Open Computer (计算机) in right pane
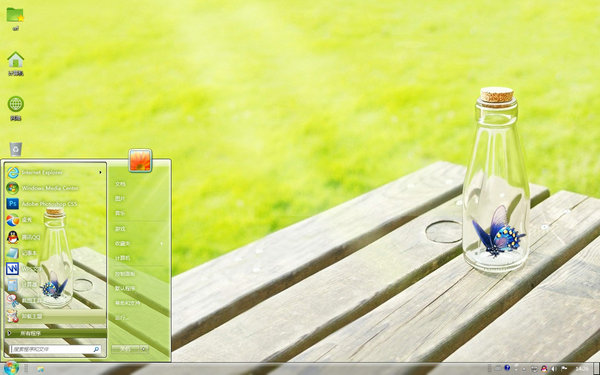Image resolution: width=600 pixels, height=375 pixels. coord(122,258)
